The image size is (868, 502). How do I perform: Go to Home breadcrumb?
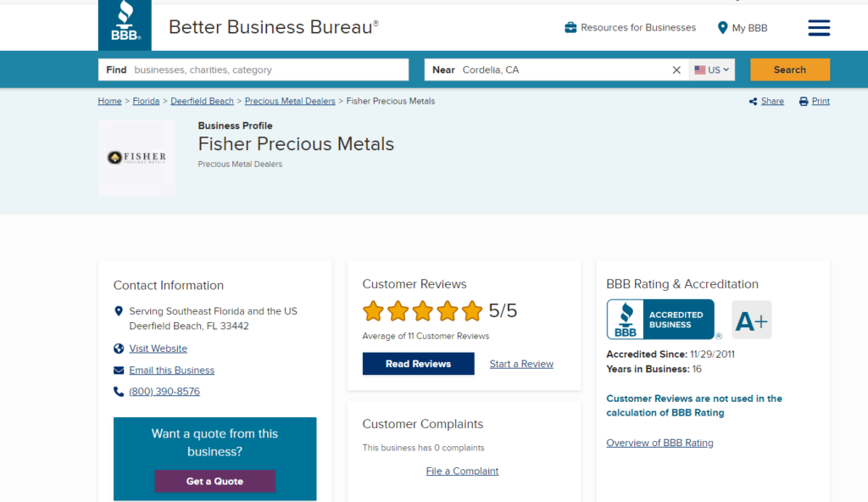pyautogui.click(x=109, y=102)
